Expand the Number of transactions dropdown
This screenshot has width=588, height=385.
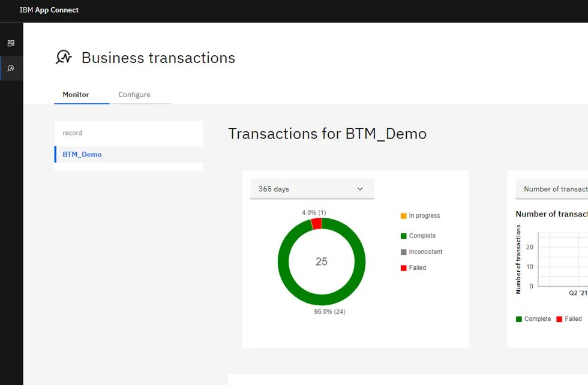pos(551,189)
